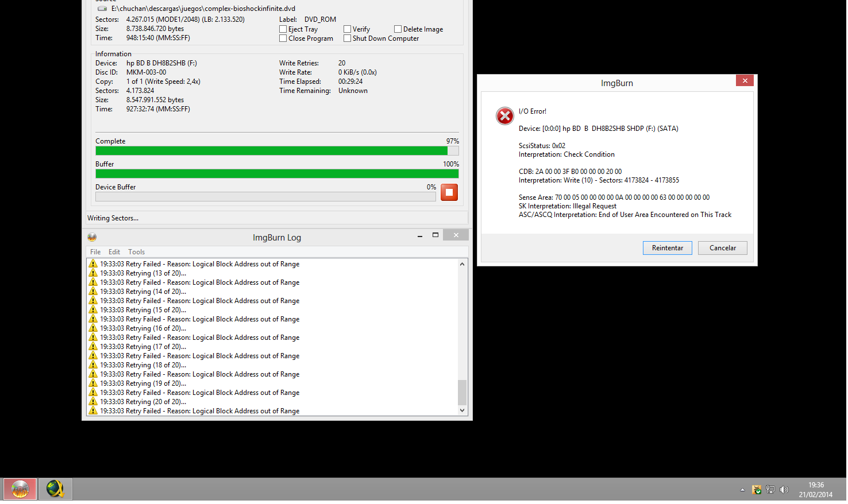Open the network tray icon
Viewport: 848px width, 504px height.
pyautogui.click(x=770, y=490)
